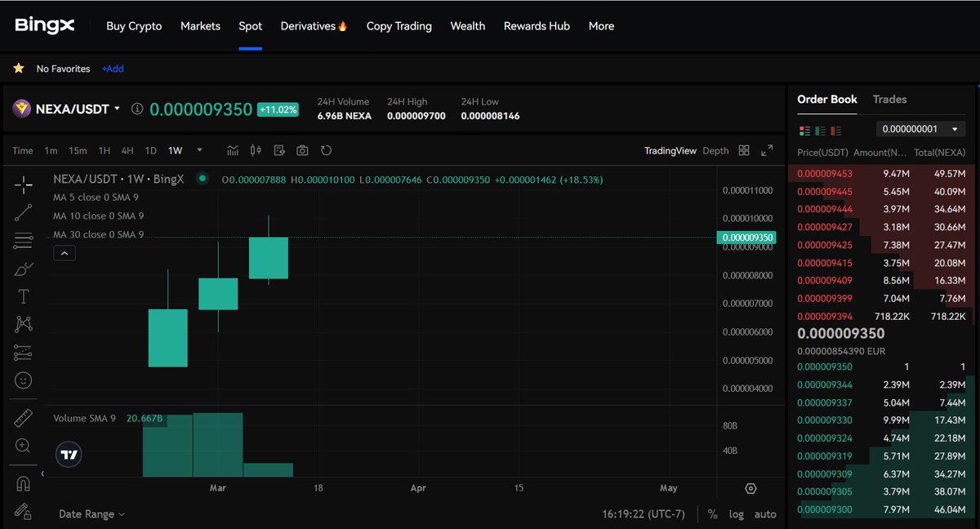This screenshot has height=529, width=980.
Task: Select the zoom in tool
Action: (x=24, y=446)
